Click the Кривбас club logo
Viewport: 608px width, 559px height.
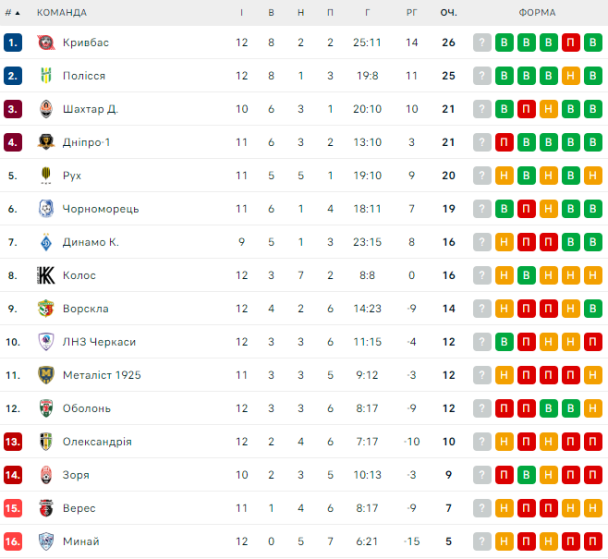[x=45, y=42]
